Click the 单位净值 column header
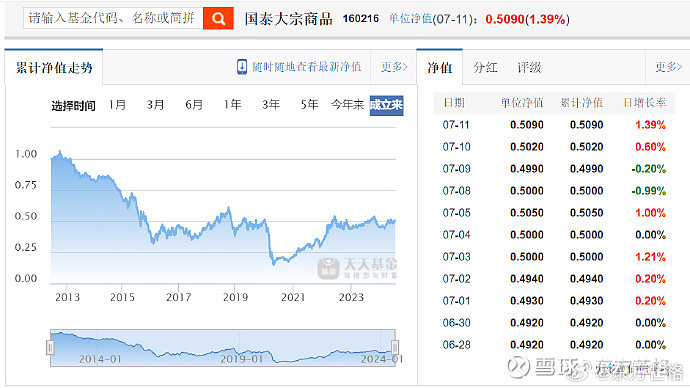The image size is (690, 388). [x=522, y=103]
